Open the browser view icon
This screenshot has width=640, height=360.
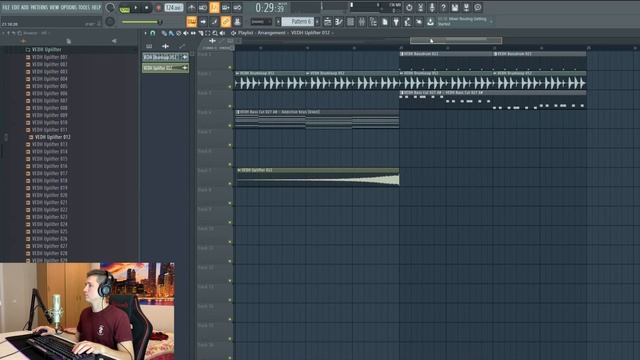click(373, 22)
